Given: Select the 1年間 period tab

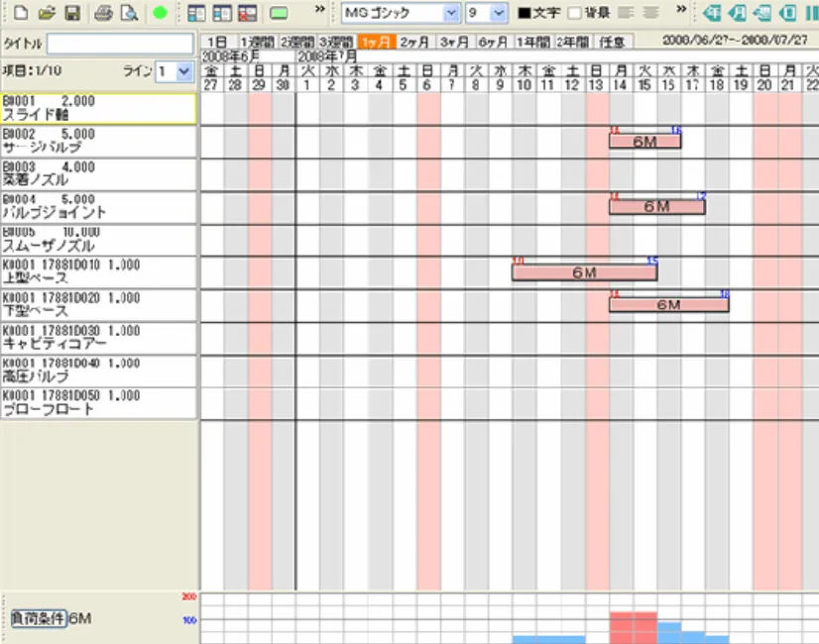Looking at the screenshot, I should (532, 42).
